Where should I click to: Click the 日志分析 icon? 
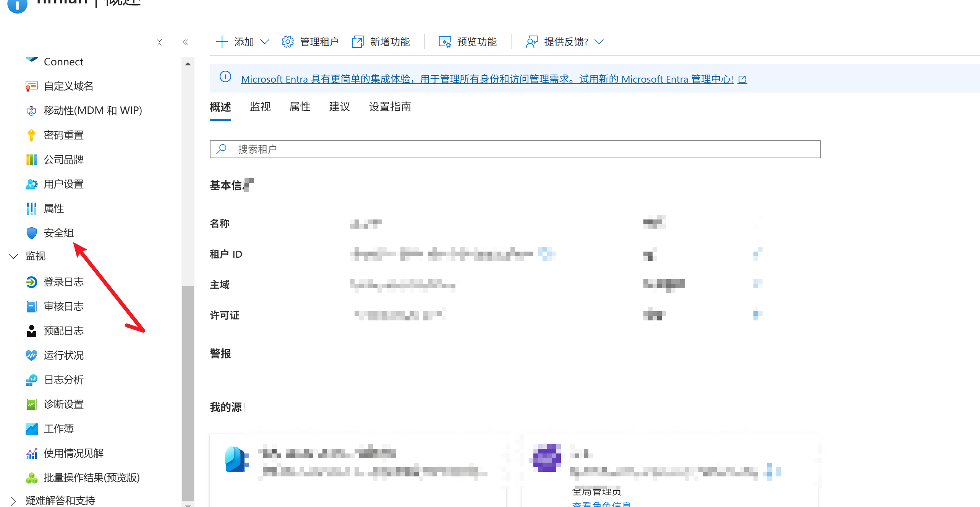tap(31, 380)
